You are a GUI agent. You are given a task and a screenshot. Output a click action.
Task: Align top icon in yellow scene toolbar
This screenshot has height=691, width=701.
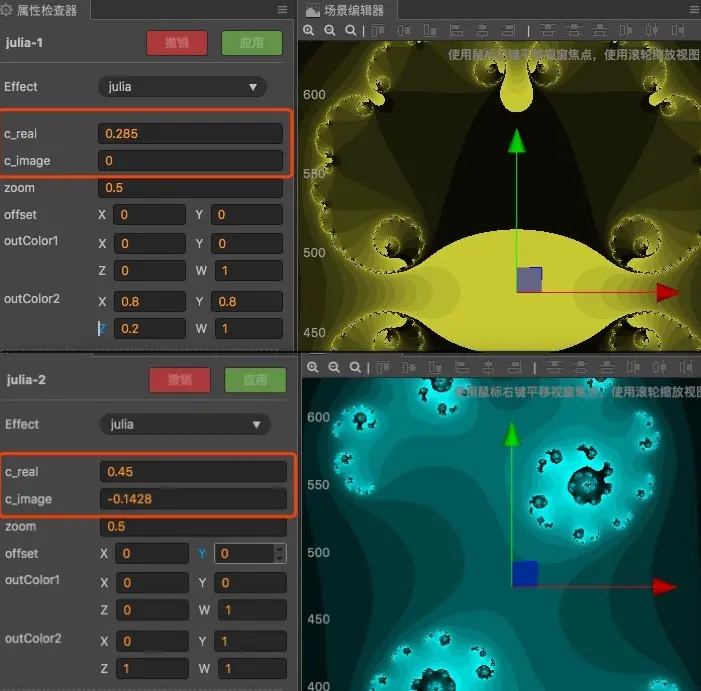378,30
